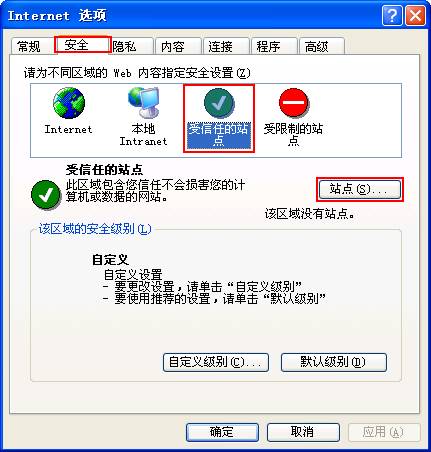This screenshot has width=431, height=452.
Task: Go to the 隐私 tab
Action: pos(132,46)
